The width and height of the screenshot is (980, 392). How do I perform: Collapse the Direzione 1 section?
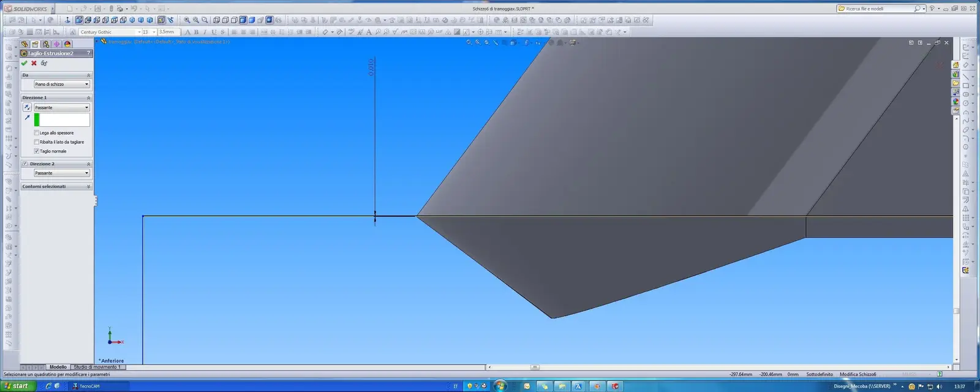point(88,98)
